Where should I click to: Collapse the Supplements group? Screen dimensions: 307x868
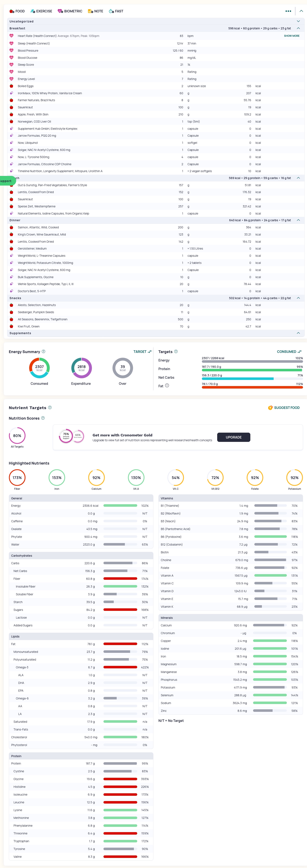coord(298,333)
